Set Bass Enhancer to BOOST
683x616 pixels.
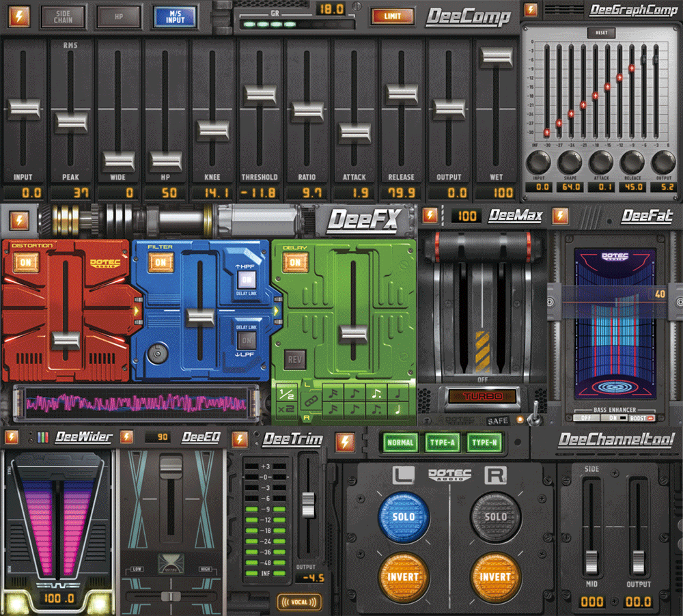coord(641,418)
